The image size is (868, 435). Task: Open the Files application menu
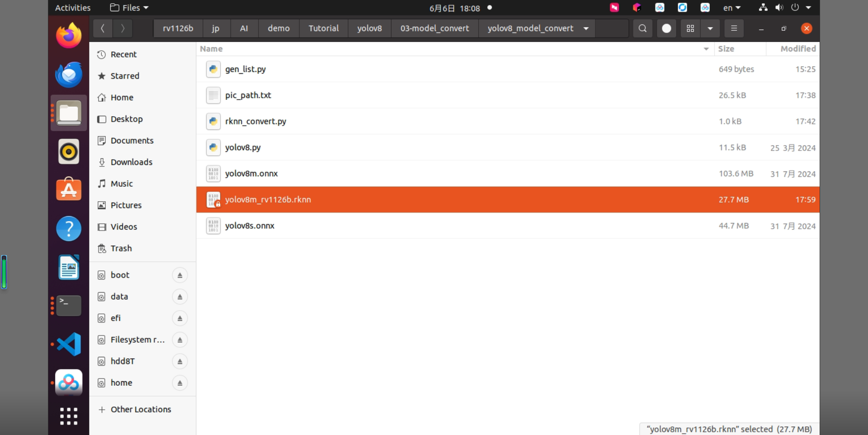(x=129, y=8)
